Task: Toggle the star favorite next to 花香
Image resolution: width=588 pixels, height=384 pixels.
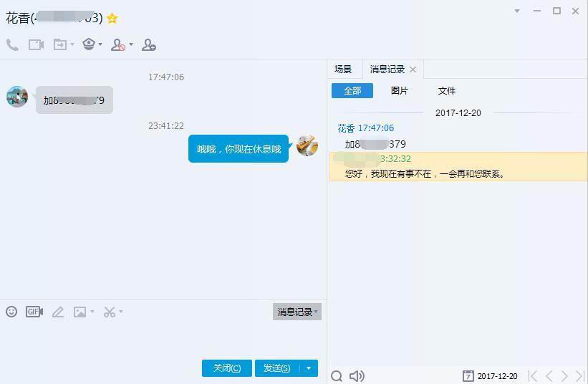Action: coord(112,18)
